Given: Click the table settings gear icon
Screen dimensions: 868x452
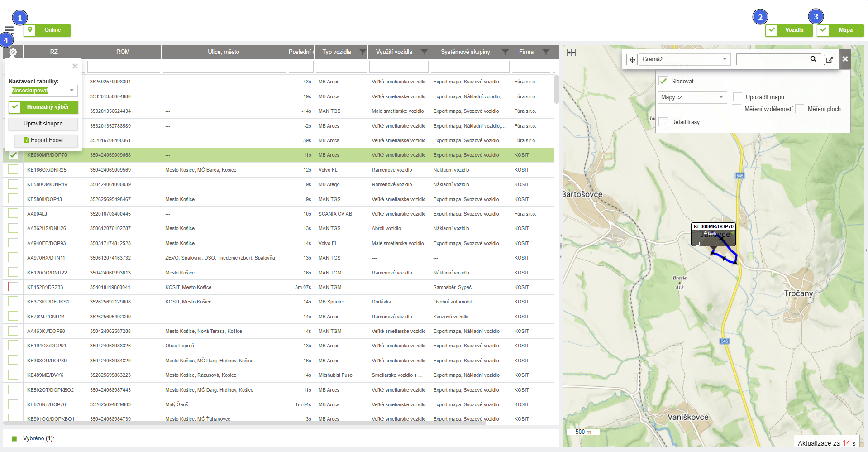Looking at the screenshot, I should [13, 52].
